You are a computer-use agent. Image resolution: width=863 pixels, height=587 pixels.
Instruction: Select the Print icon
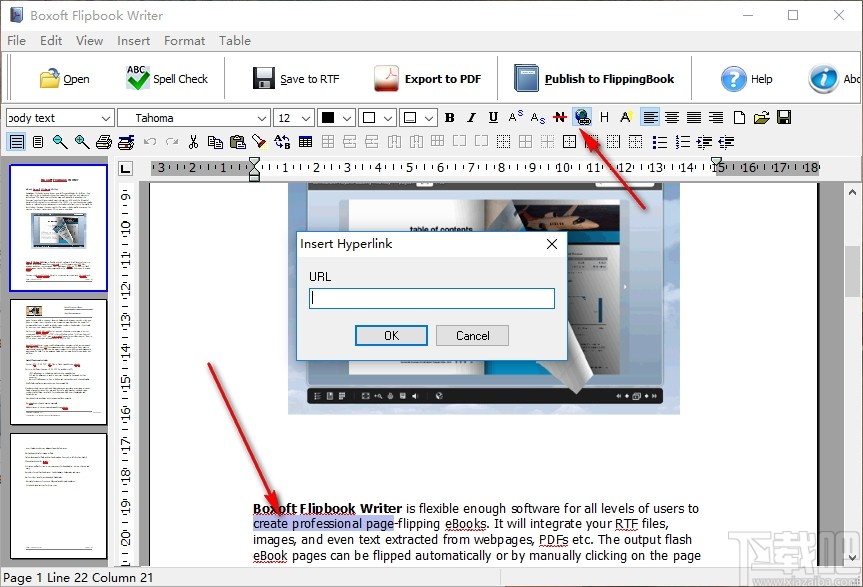point(103,141)
